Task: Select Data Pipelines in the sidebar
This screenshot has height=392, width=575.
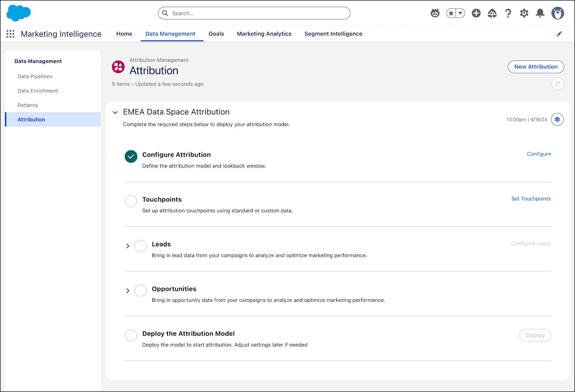Action: tap(35, 77)
